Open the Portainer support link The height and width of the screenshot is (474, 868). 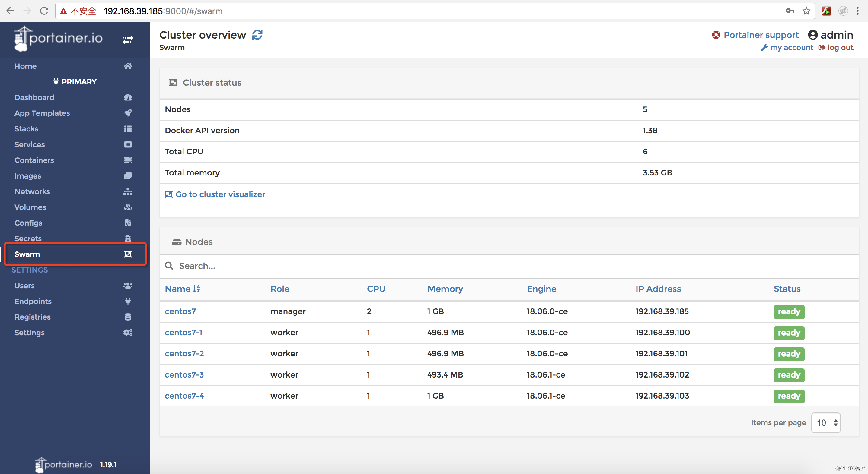(761, 35)
